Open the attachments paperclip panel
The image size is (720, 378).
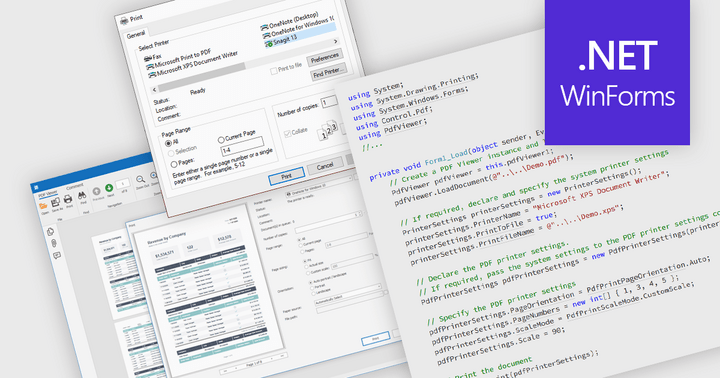point(53,243)
